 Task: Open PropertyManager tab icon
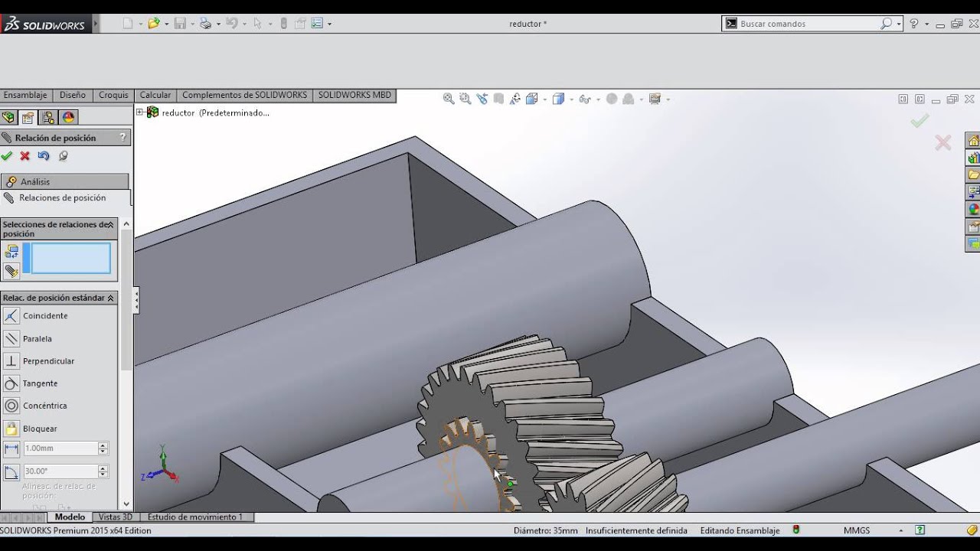28,117
